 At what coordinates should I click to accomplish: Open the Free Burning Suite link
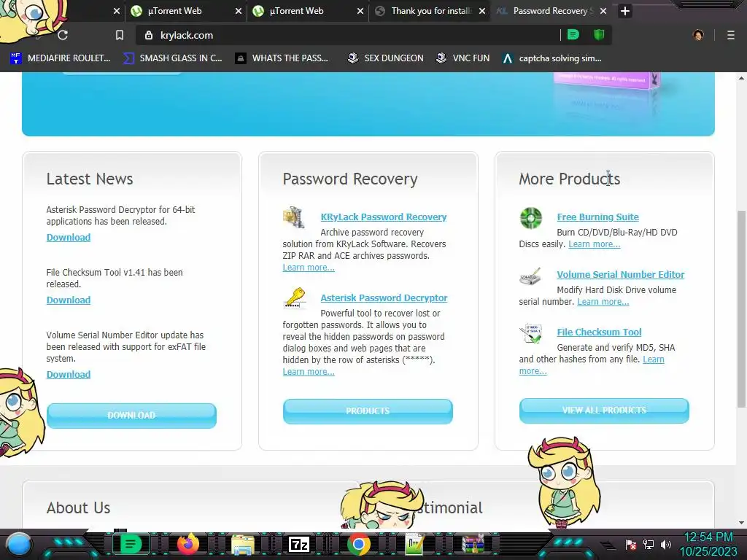598,217
